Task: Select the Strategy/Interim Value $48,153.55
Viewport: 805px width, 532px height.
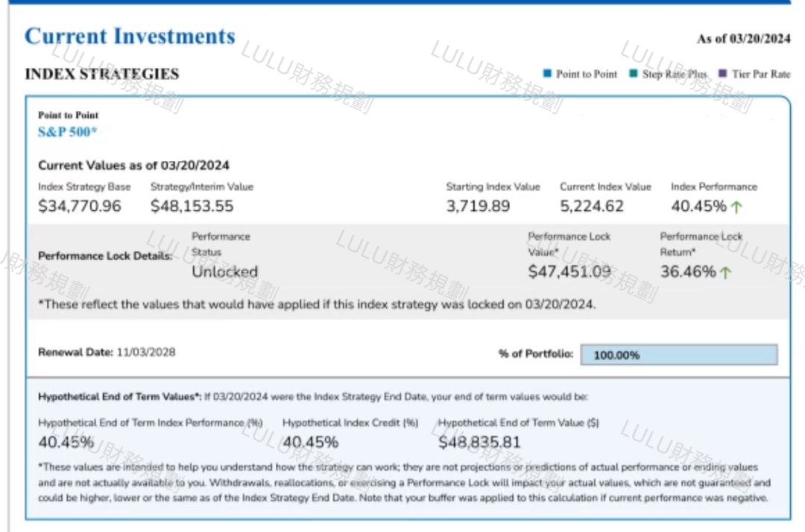Action: [x=192, y=206]
